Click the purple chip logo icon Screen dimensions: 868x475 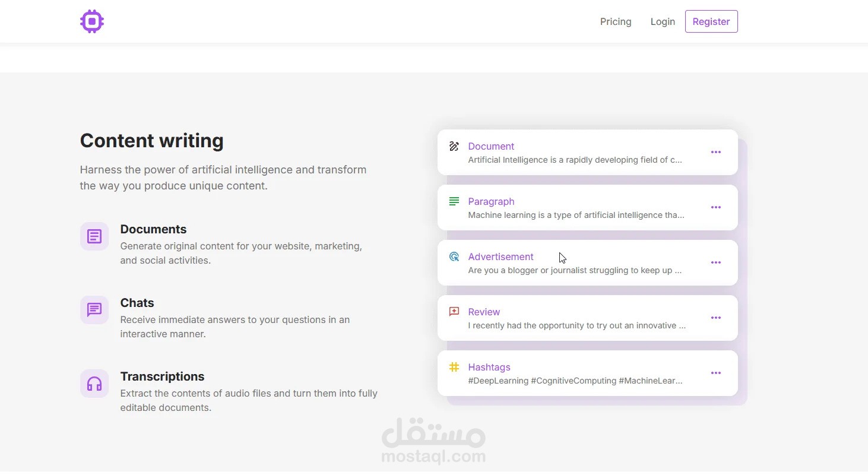[x=92, y=21]
